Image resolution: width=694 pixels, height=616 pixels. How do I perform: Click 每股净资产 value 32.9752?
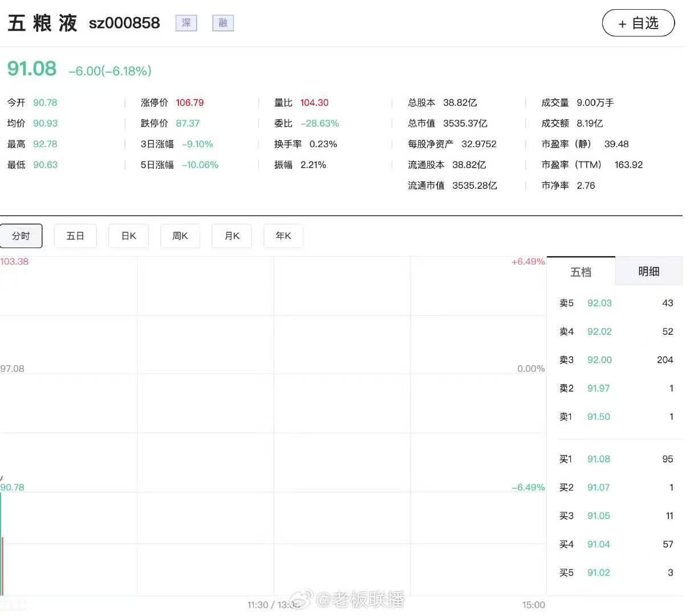[x=479, y=144]
